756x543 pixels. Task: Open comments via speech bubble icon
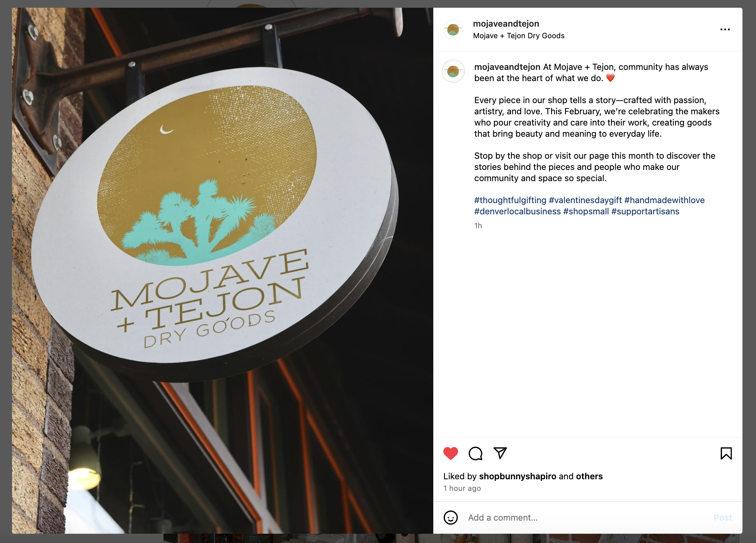[x=475, y=453]
